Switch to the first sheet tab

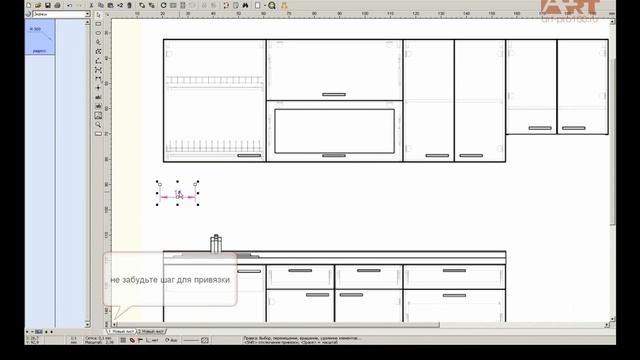(x=122, y=331)
